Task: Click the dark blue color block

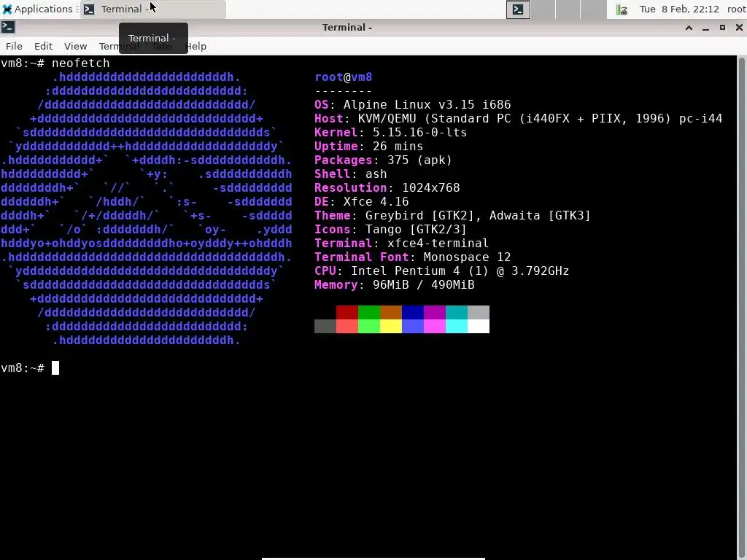Action: [413, 312]
